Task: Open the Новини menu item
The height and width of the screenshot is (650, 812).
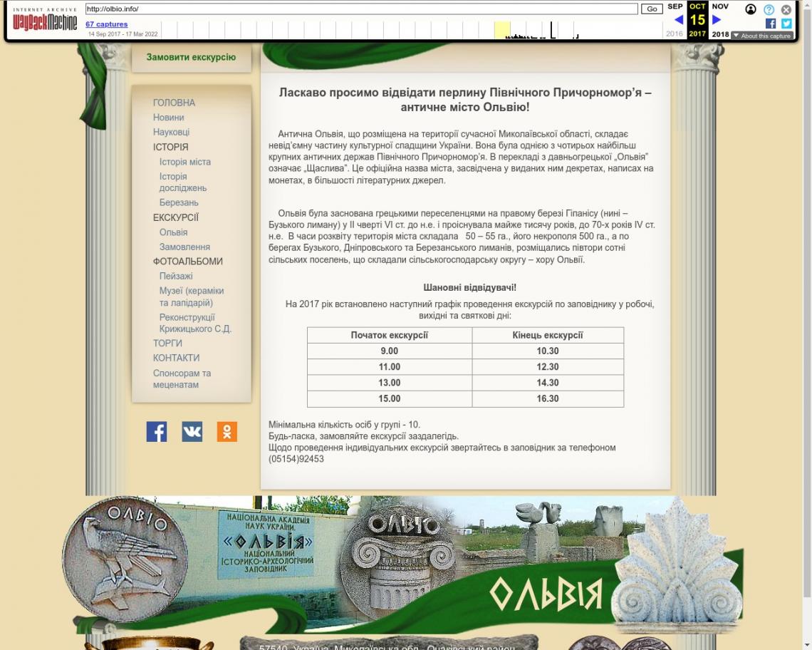Action: (168, 117)
